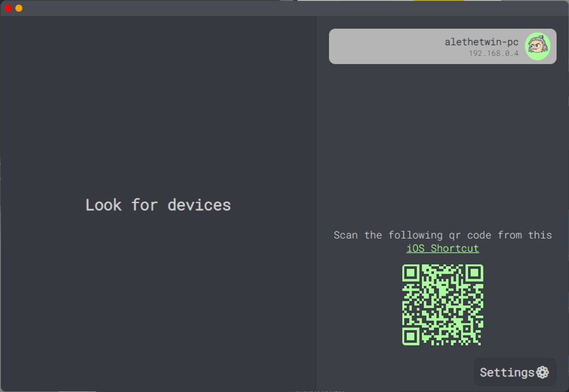Click the alethetwin-pc device name text
Image resolution: width=569 pixels, height=392 pixels.
tap(481, 42)
